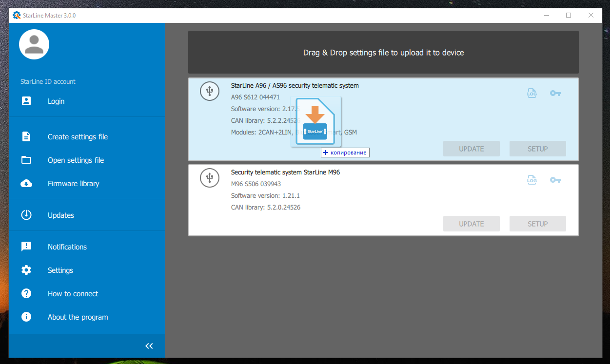This screenshot has height=364, width=610.
Task: Click the StarLine Master title bar app icon
Action: (17, 15)
